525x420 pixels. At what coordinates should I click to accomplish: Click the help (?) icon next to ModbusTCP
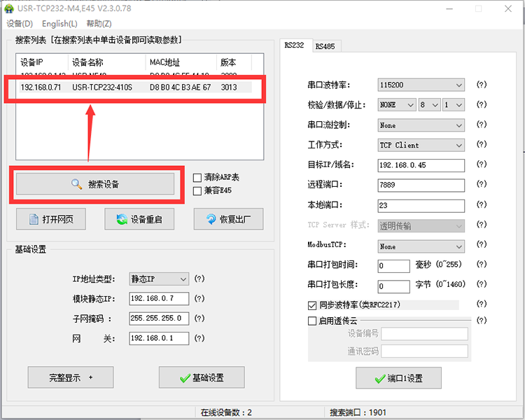point(481,246)
